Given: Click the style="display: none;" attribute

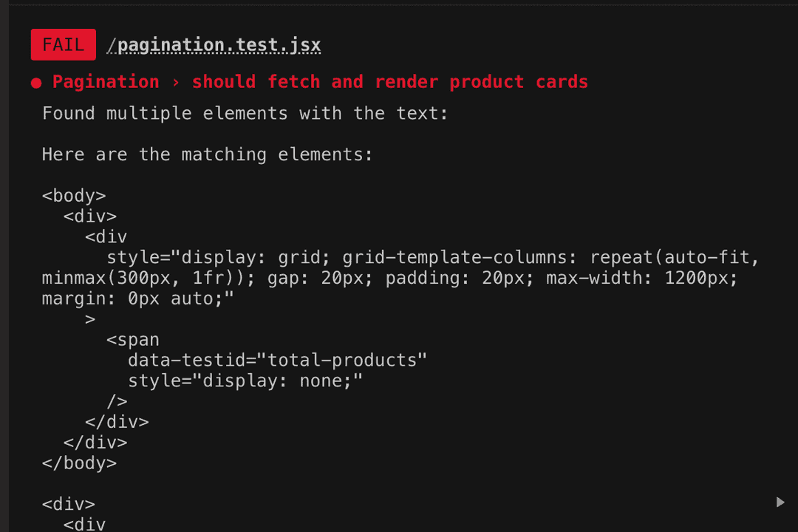Looking at the screenshot, I should coord(245,381).
